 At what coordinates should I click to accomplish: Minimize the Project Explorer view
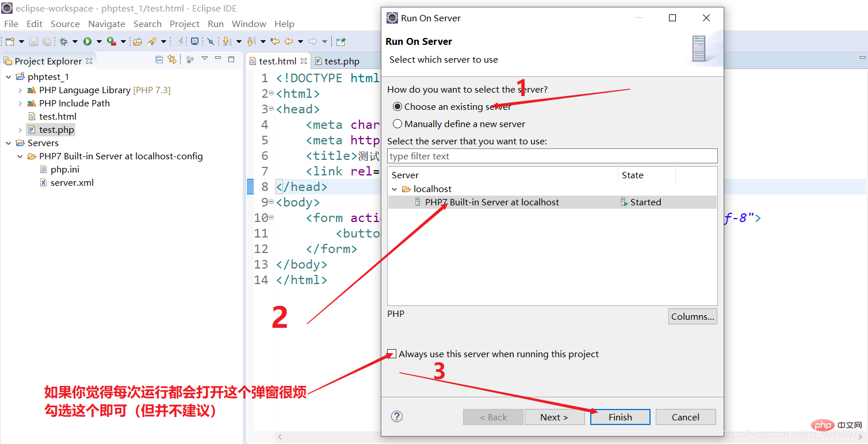point(218,59)
